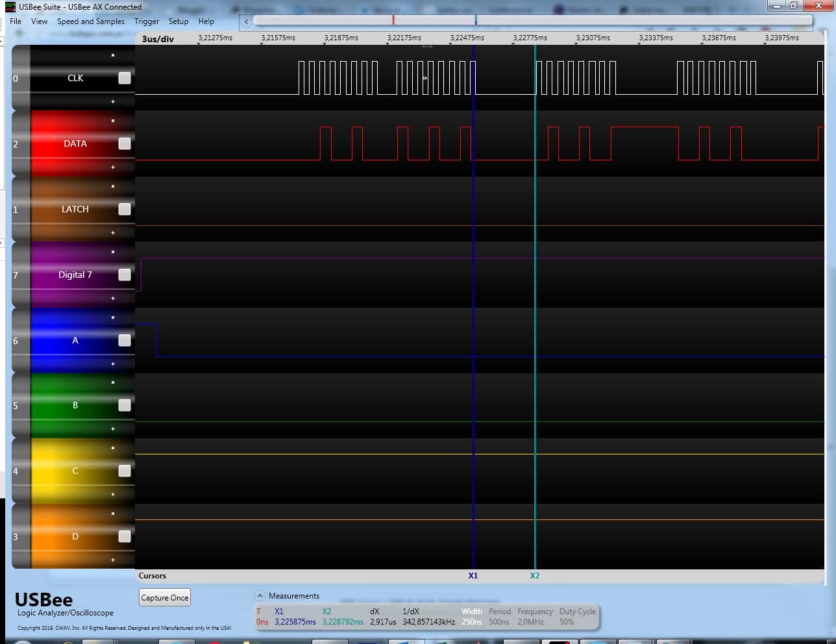836x644 pixels.
Task: Click the small square icon above channel C
Action: 113,448
